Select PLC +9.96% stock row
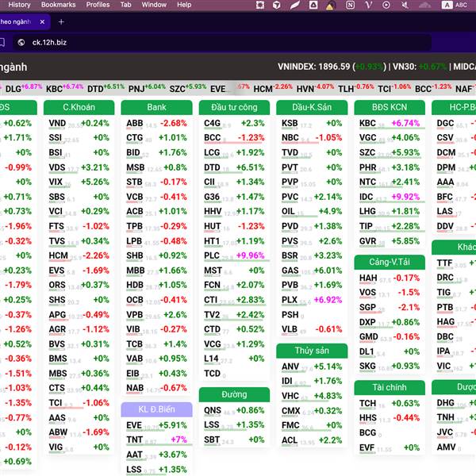Image resolution: width=476 pixels, height=476 pixels. coord(234,255)
